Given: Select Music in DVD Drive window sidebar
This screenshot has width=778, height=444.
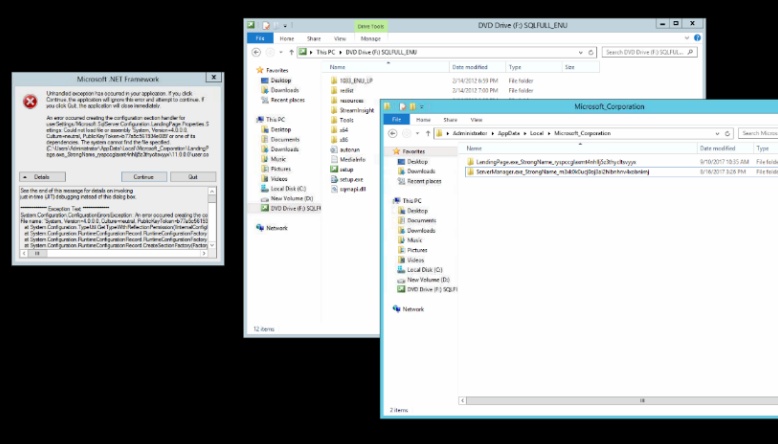Looking at the screenshot, I should (274, 159).
